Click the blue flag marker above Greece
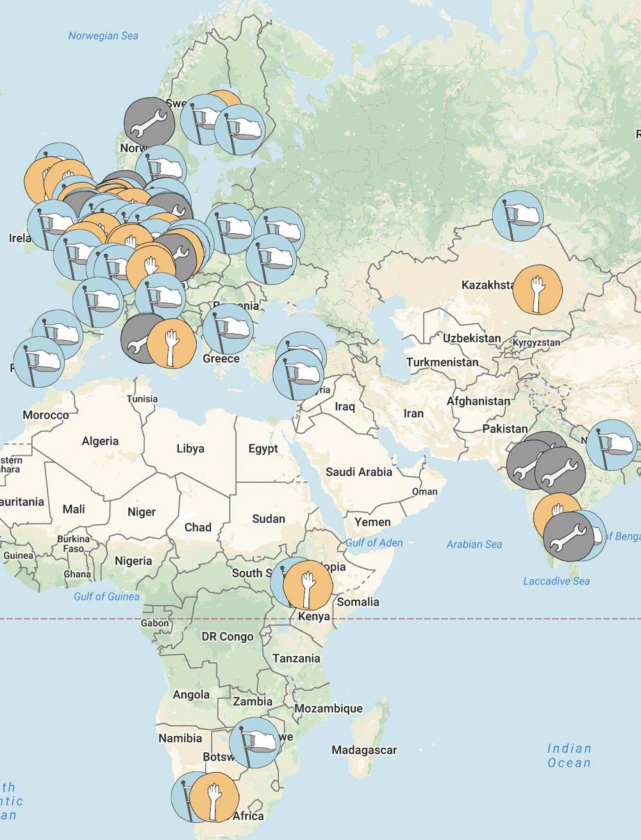Screen dimensions: 641x840 tap(228, 329)
